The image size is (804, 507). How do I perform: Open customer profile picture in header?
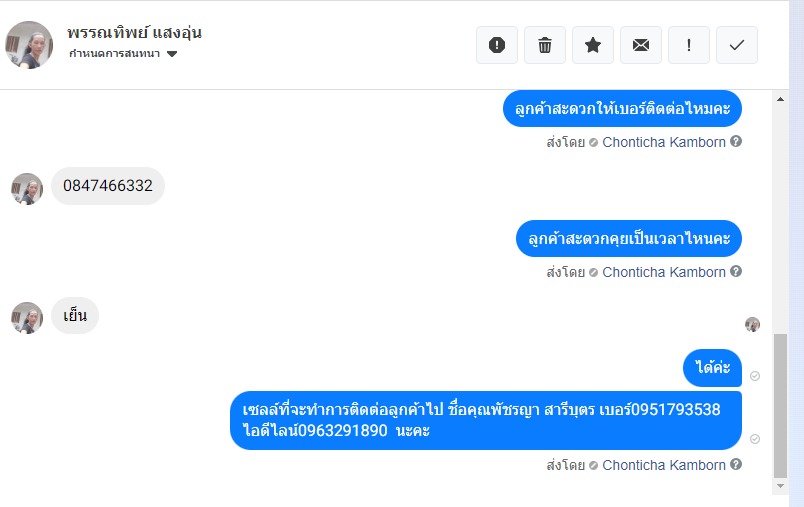click(x=29, y=45)
